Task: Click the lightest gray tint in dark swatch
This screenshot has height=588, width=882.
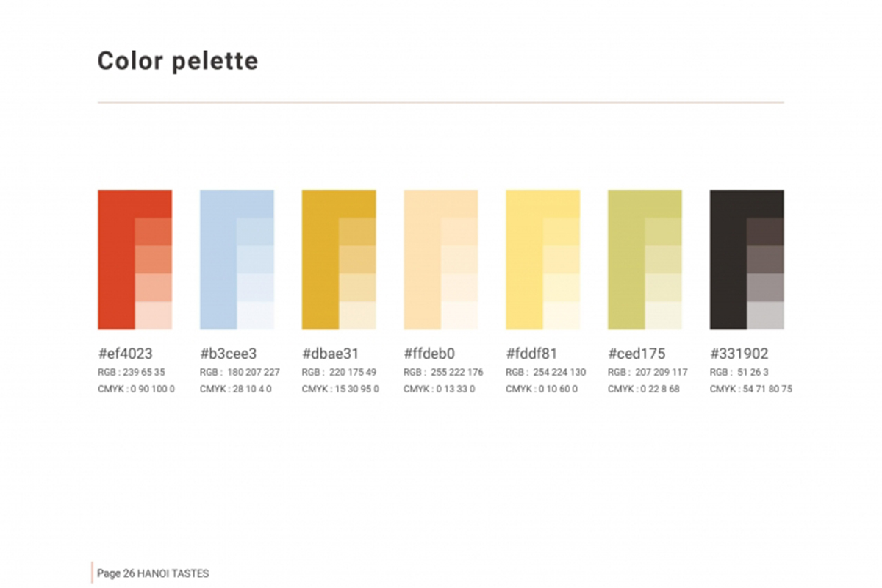Action: click(765, 315)
